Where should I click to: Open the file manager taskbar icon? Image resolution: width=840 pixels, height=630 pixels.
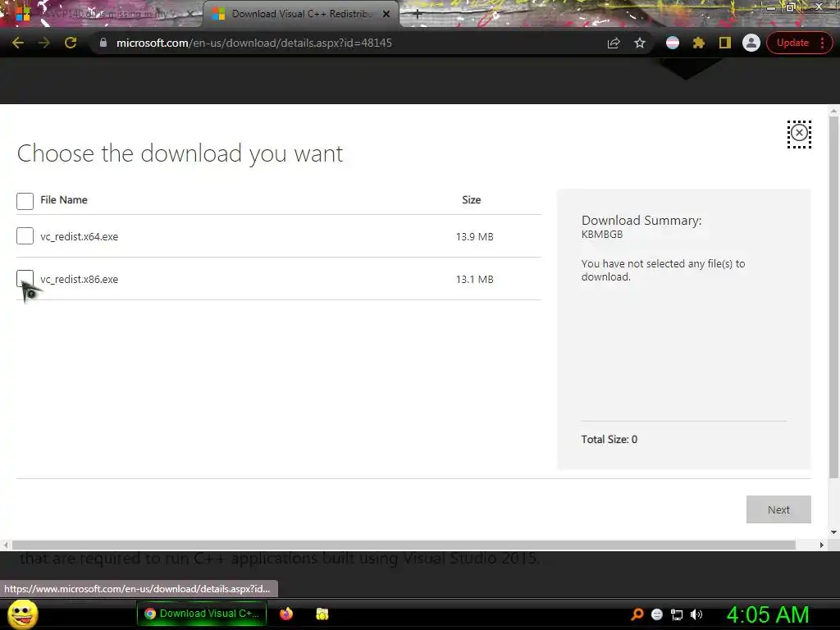[322, 614]
